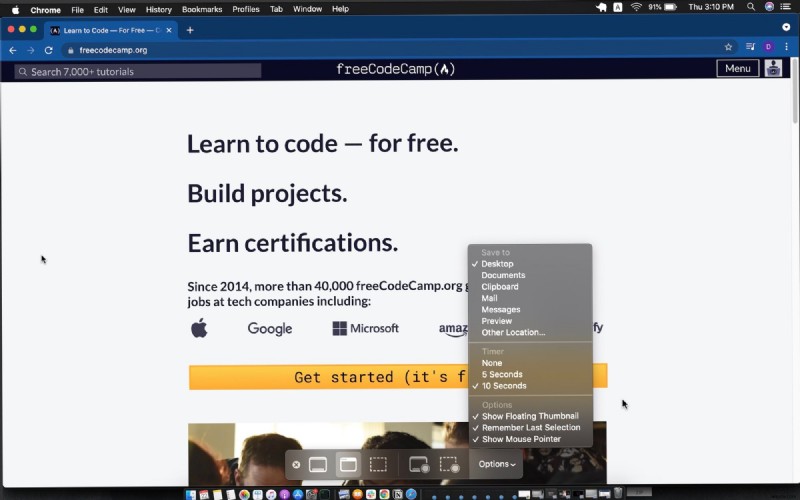Open Chrome's tab search down-arrow

pyautogui.click(x=786, y=27)
